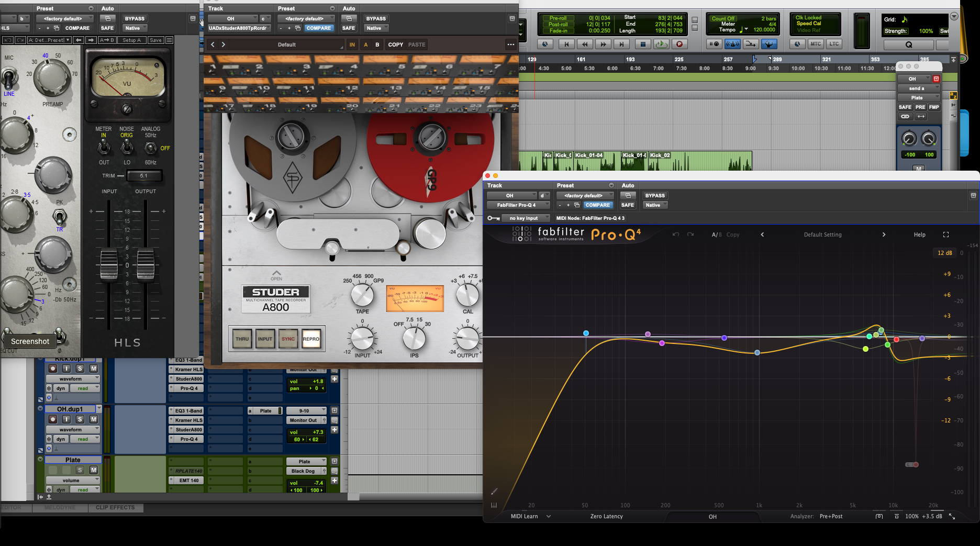Screen dimensions: 980x546
Task: Click the SYNC button on the Studer A800
Action: click(288, 339)
